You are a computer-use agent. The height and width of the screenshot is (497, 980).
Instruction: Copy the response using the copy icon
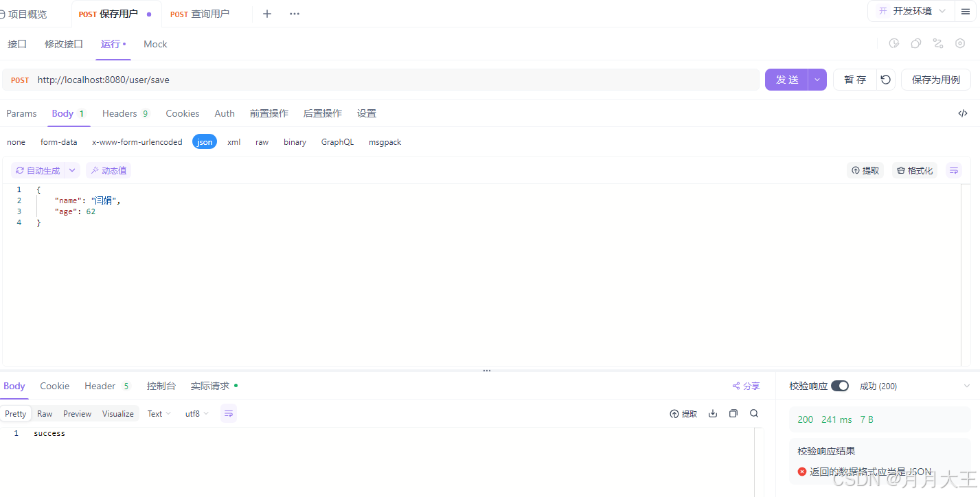[733, 413]
